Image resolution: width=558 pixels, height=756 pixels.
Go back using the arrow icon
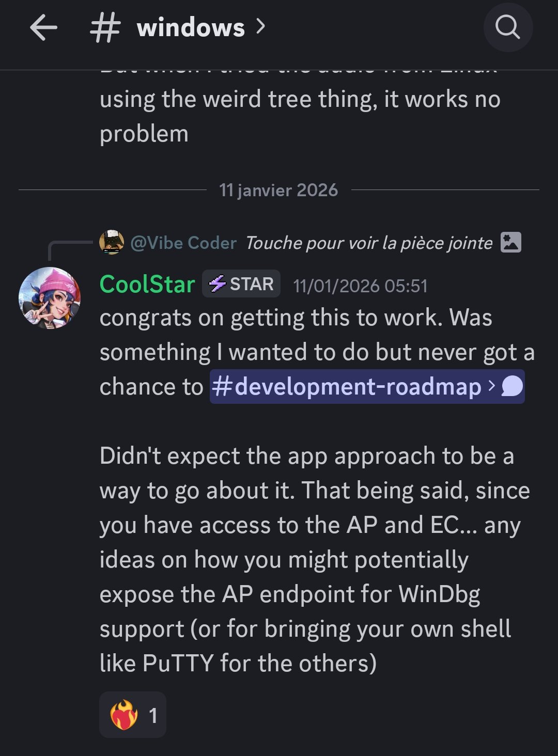coord(43,27)
